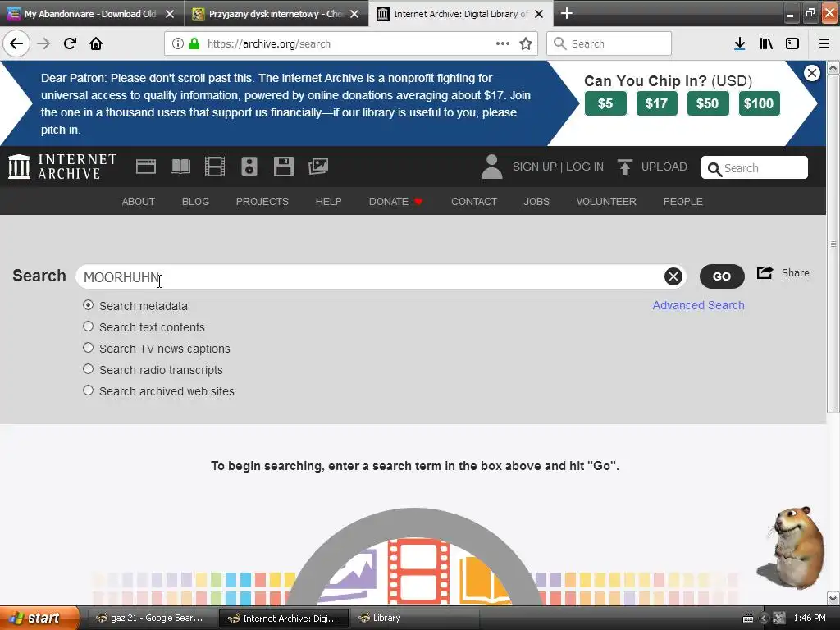The height and width of the screenshot is (630, 840).
Task: Reload the current page
Action: (70, 43)
